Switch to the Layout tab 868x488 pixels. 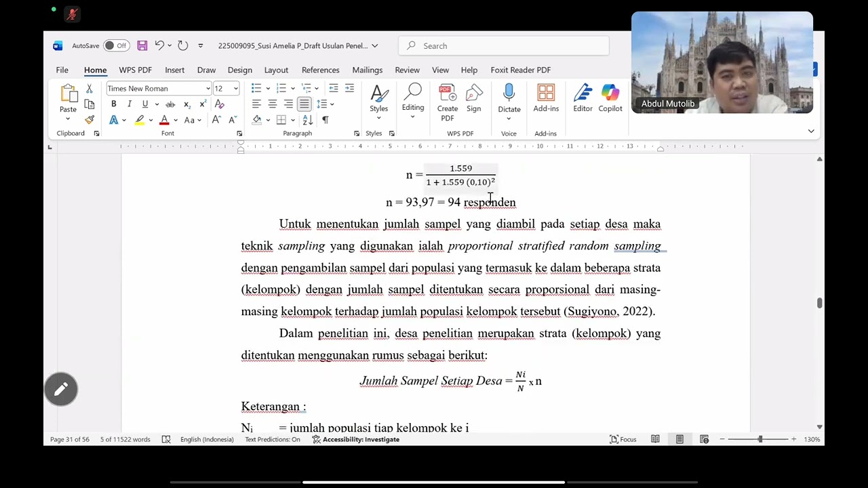tap(276, 70)
